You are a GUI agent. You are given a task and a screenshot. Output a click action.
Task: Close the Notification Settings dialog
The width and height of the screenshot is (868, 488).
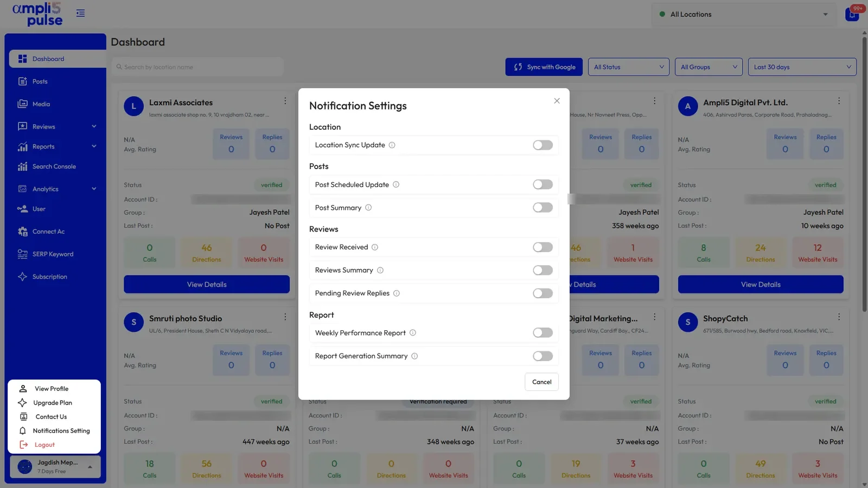coord(557,101)
